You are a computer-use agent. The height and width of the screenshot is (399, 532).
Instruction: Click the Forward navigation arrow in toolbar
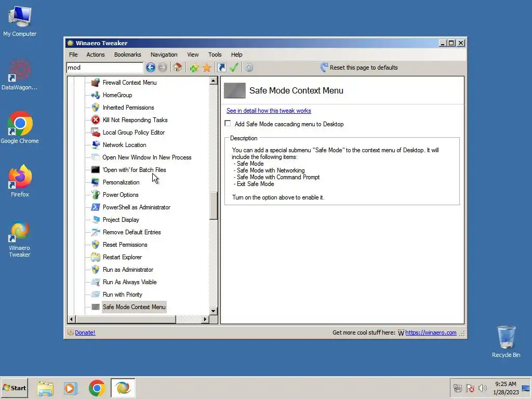(163, 68)
